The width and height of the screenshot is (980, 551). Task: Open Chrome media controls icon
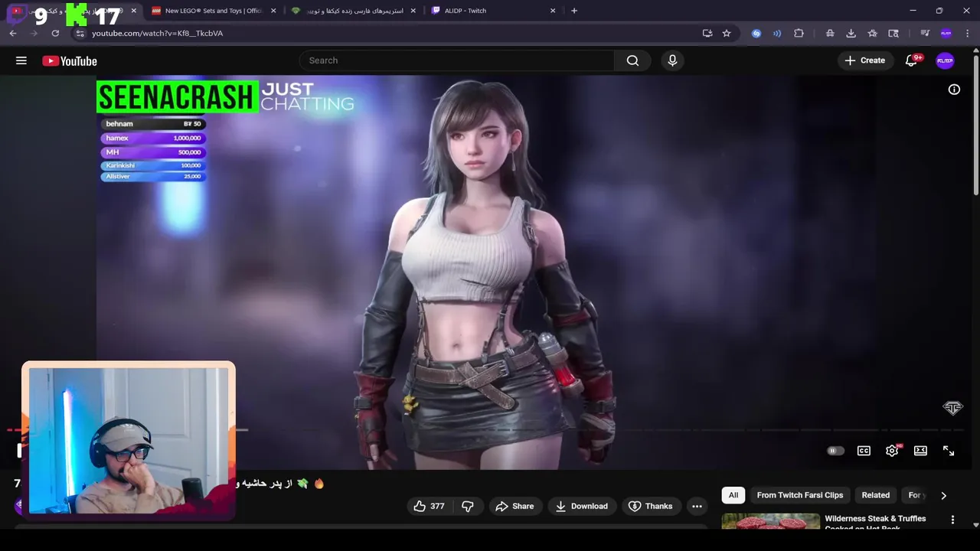(925, 33)
